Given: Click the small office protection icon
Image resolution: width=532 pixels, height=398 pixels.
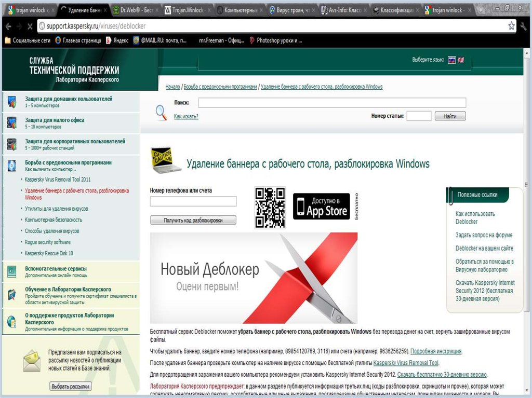Looking at the screenshot, I should pyautogui.click(x=12, y=123).
